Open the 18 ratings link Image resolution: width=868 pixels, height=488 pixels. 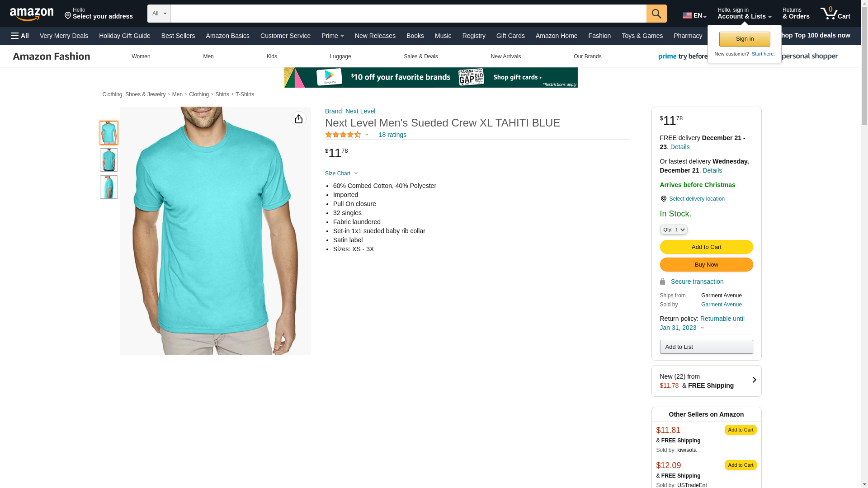392,135
